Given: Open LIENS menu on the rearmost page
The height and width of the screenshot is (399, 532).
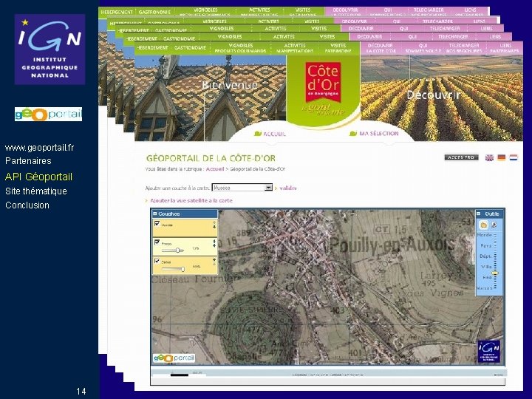Looking at the screenshot, I should tap(470, 12).
